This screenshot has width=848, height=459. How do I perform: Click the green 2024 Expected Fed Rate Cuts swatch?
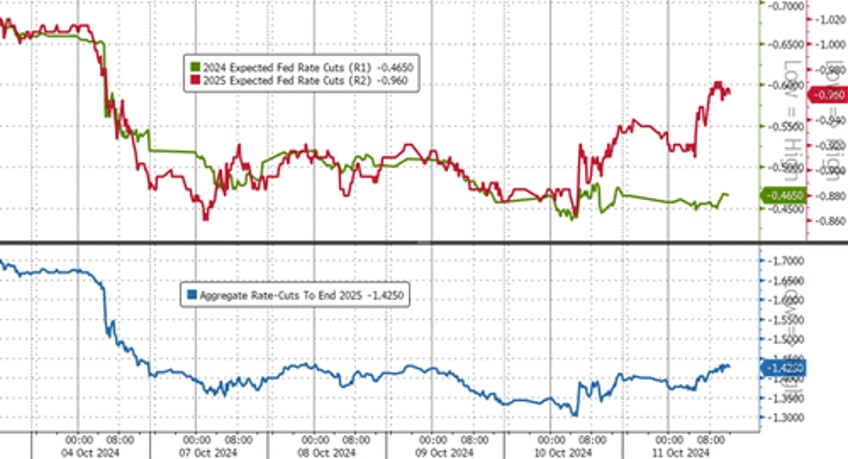(195, 68)
